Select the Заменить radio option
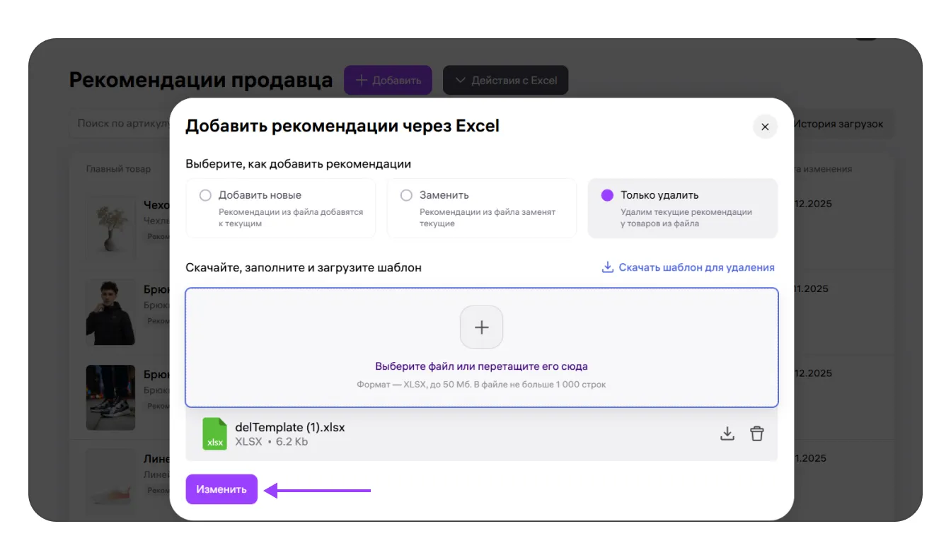The height and width of the screenshot is (560, 951). [x=407, y=195]
